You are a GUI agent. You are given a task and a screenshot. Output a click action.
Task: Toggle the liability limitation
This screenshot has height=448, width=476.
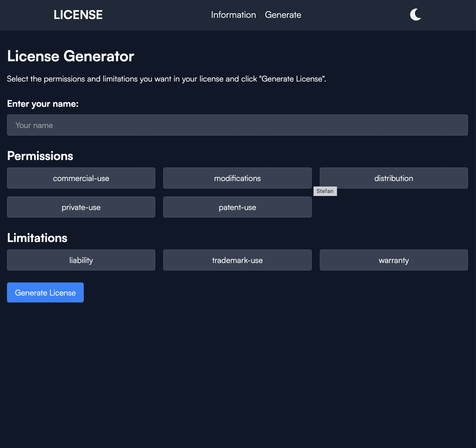tap(81, 260)
